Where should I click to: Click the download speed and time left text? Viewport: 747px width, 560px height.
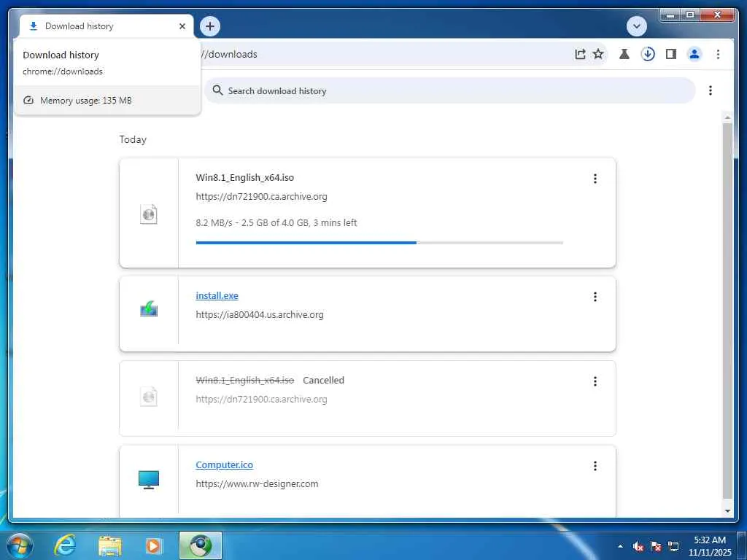276,223
